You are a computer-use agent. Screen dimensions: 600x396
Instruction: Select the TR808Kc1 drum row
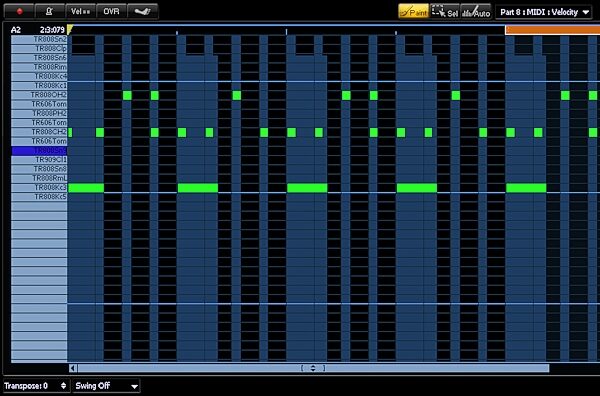(x=39, y=86)
